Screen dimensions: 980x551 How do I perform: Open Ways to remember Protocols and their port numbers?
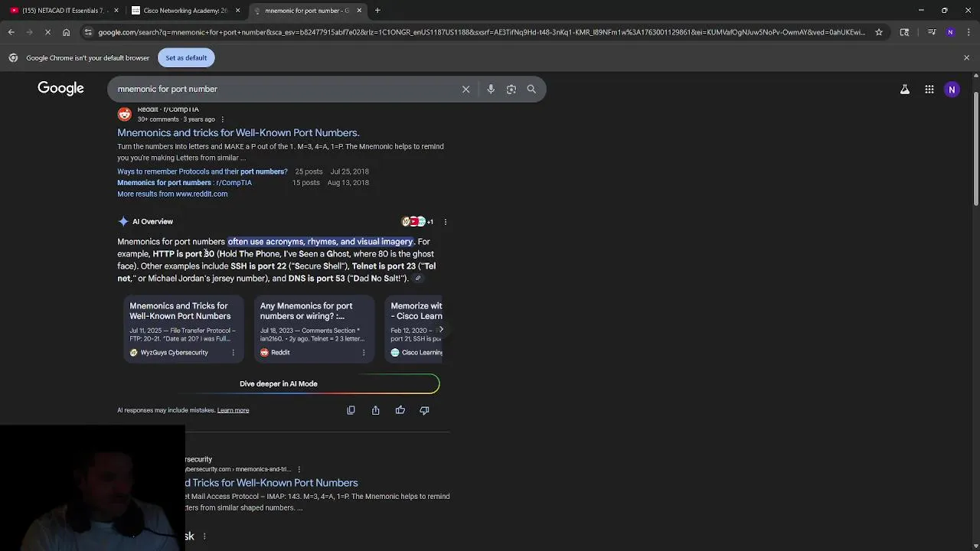pos(202,171)
